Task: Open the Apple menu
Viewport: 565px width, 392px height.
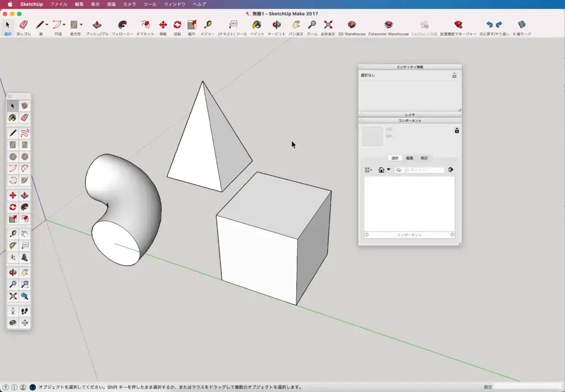Action: tap(10, 4)
